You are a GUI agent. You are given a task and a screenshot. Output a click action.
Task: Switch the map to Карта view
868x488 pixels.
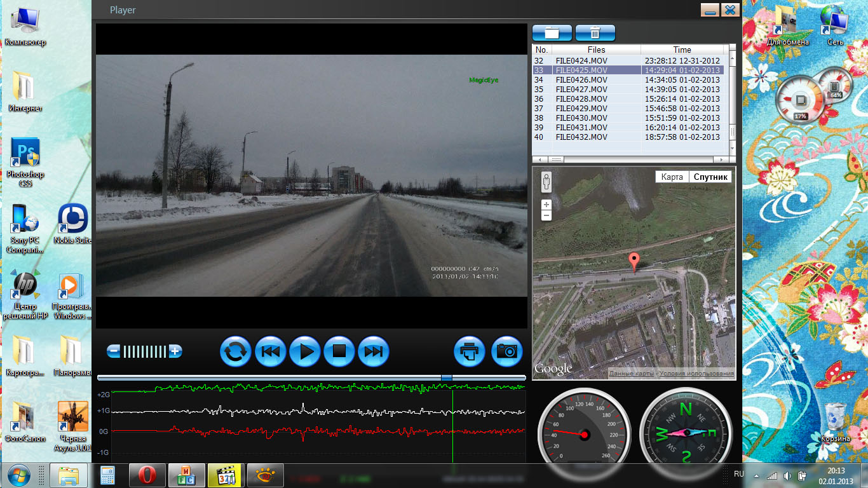point(672,177)
